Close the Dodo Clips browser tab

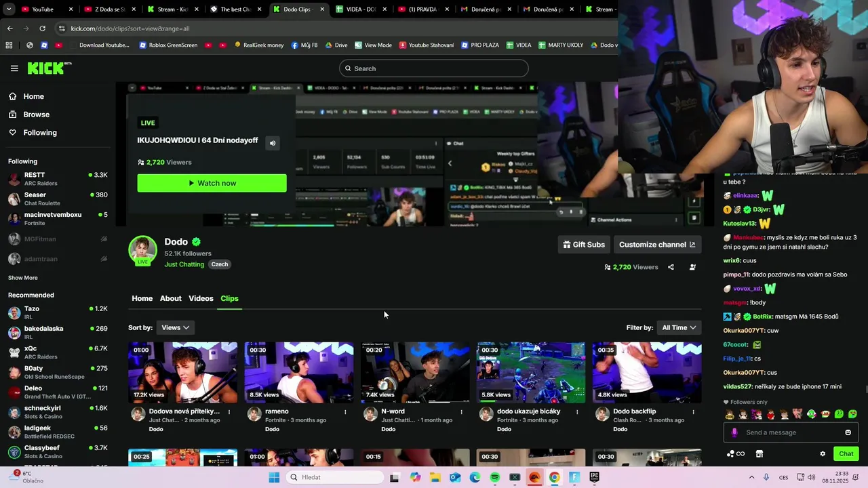(321, 9)
